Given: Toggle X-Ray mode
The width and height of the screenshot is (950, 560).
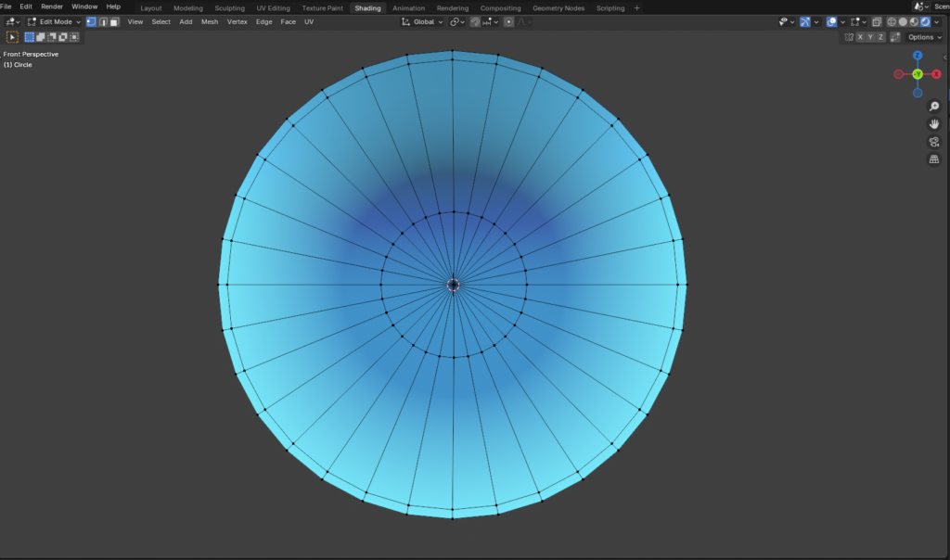Looking at the screenshot, I should point(877,22).
